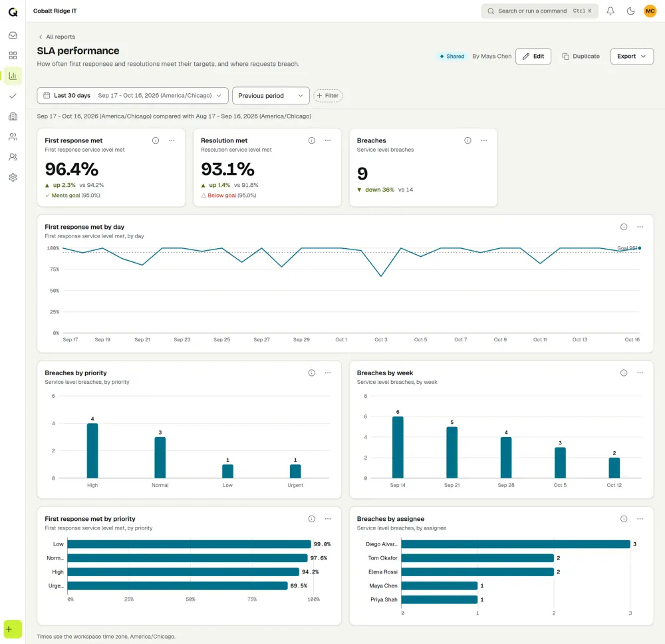The width and height of the screenshot is (665, 644).
Task: Show info for Breaches by week chart
Action: point(624,373)
